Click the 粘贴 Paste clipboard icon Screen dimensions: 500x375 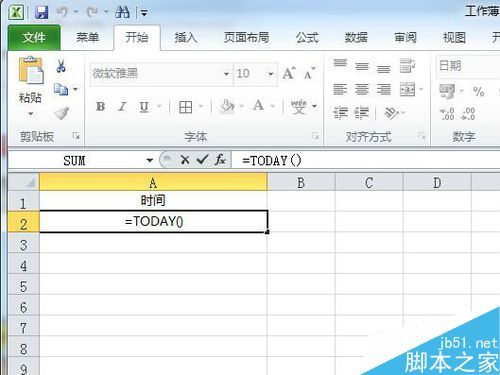point(30,70)
